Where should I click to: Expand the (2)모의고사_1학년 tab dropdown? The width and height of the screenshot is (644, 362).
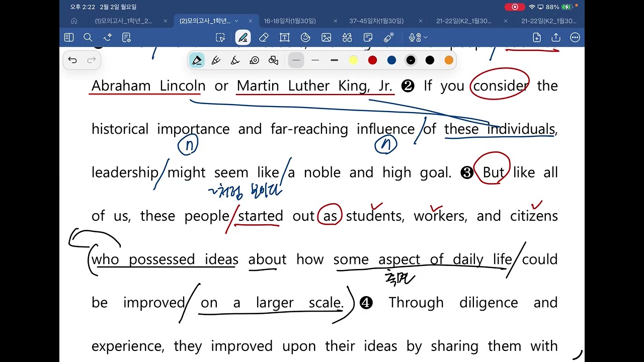236,21
